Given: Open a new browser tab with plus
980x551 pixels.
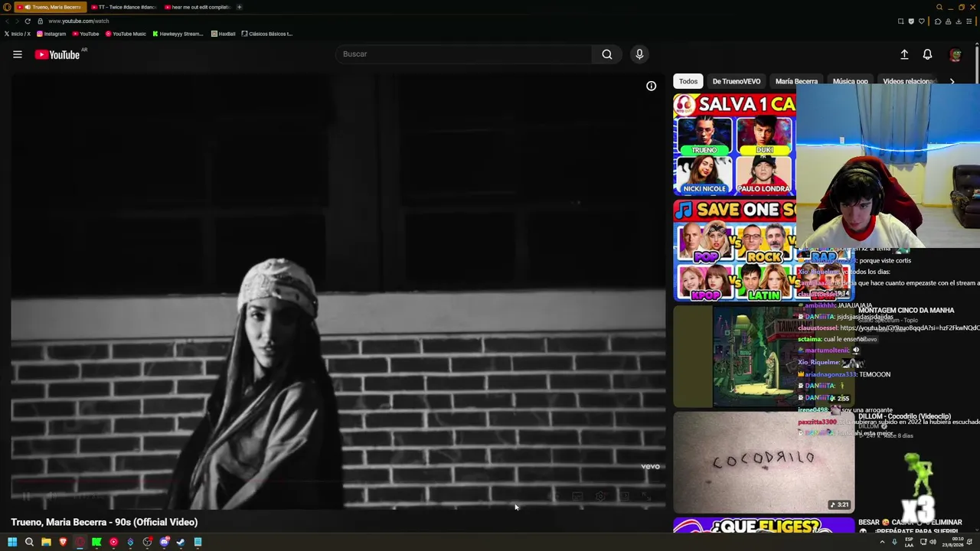Looking at the screenshot, I should click(239, 7).
